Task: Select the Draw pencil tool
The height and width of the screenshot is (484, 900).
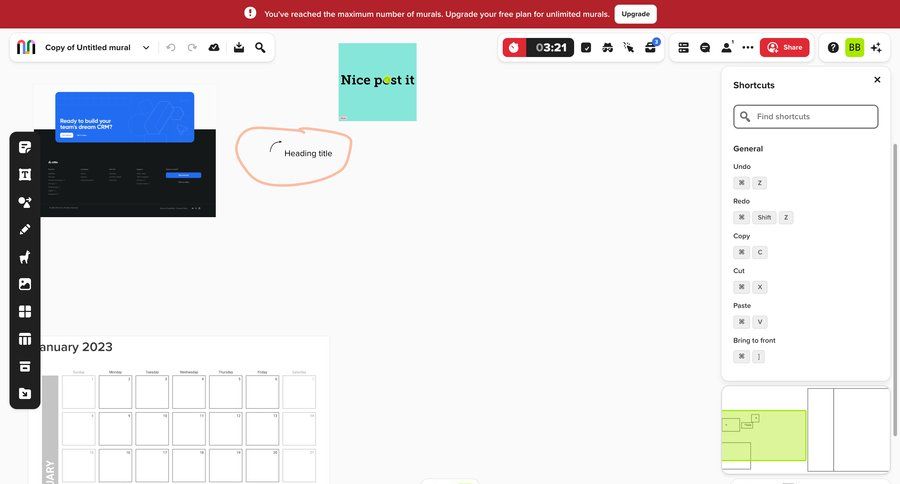Action: [25, 229]
